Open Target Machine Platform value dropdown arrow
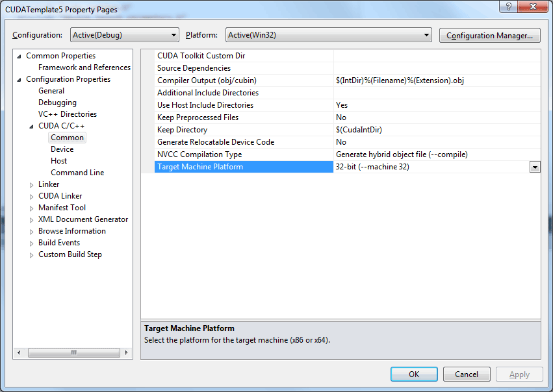This screenshot has width=553, height=392. [535, 167]
